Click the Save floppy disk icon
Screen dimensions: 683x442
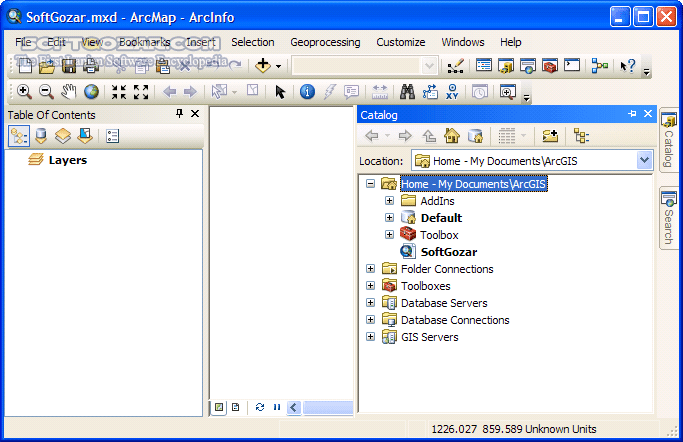[69, 66]
